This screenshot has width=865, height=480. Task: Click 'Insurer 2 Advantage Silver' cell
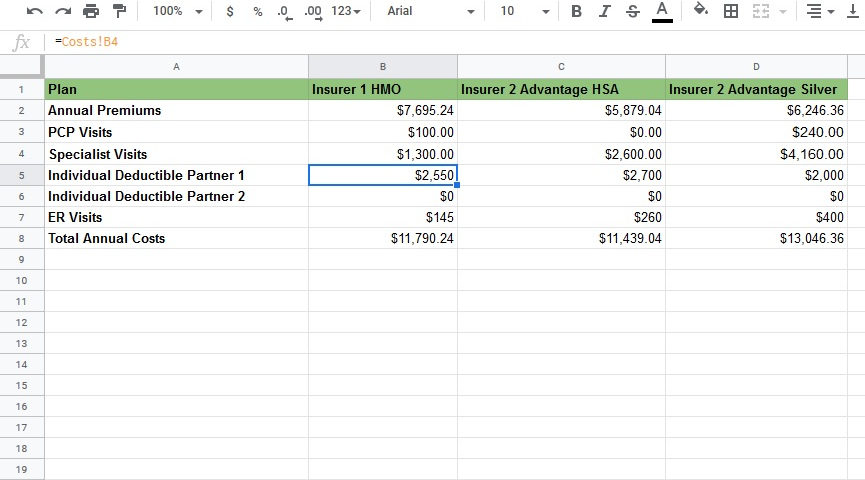(756, 89)
